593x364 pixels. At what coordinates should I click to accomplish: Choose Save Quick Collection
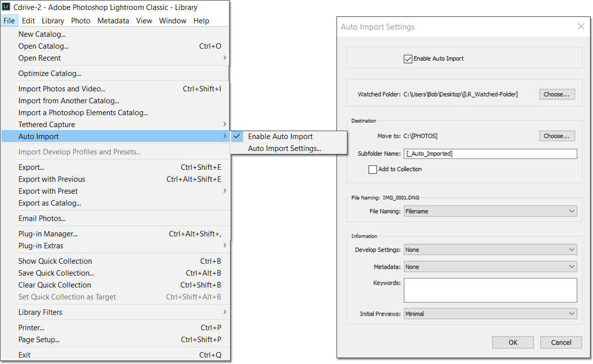(x=115, y=273)
